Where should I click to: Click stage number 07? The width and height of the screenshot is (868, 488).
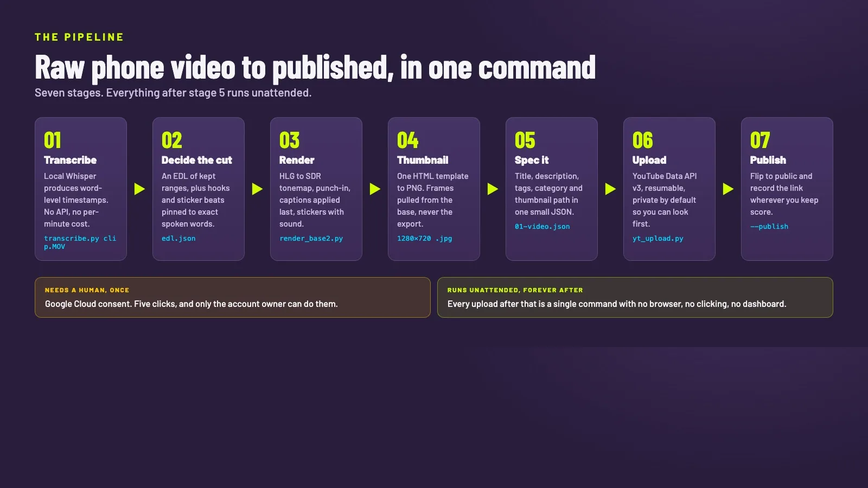760,140
